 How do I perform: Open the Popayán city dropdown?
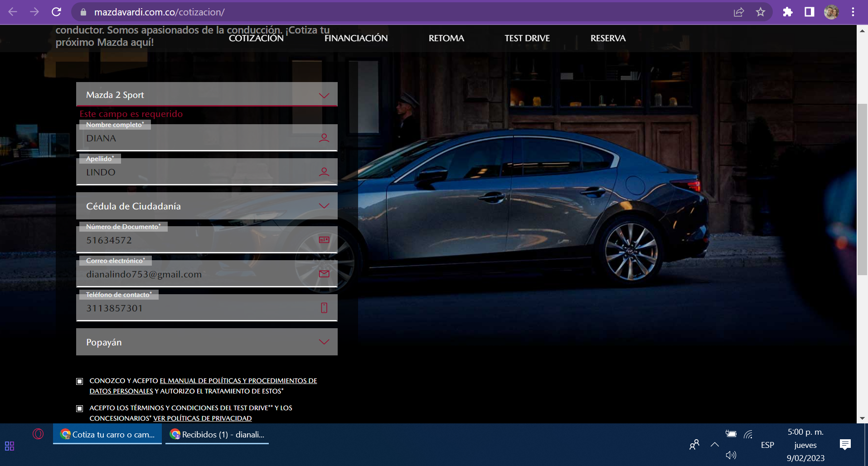pos(207,342)
